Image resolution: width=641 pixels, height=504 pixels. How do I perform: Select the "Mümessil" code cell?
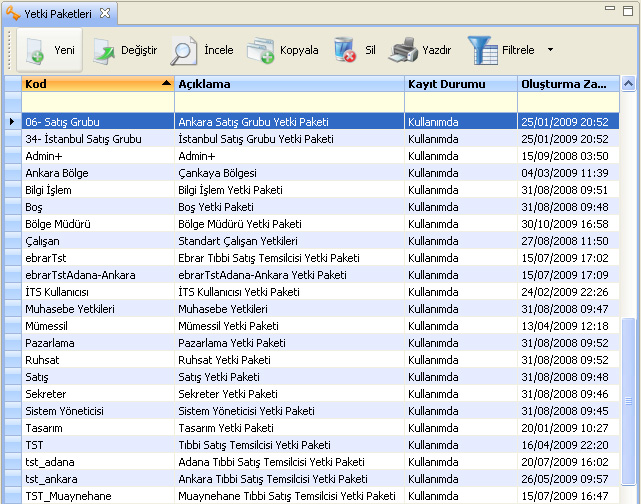(98, 326)
